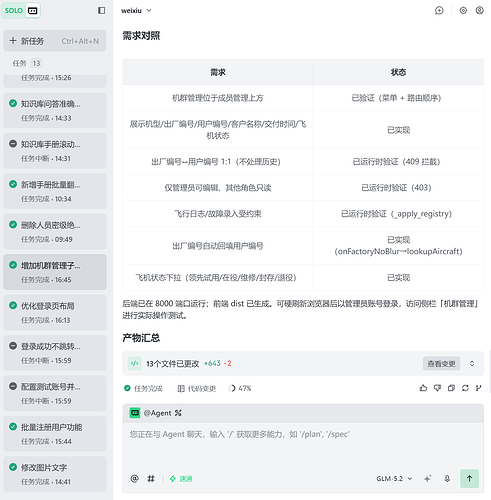Click the cell mentioning 409 拦截
491x500 pixels.
397,162
